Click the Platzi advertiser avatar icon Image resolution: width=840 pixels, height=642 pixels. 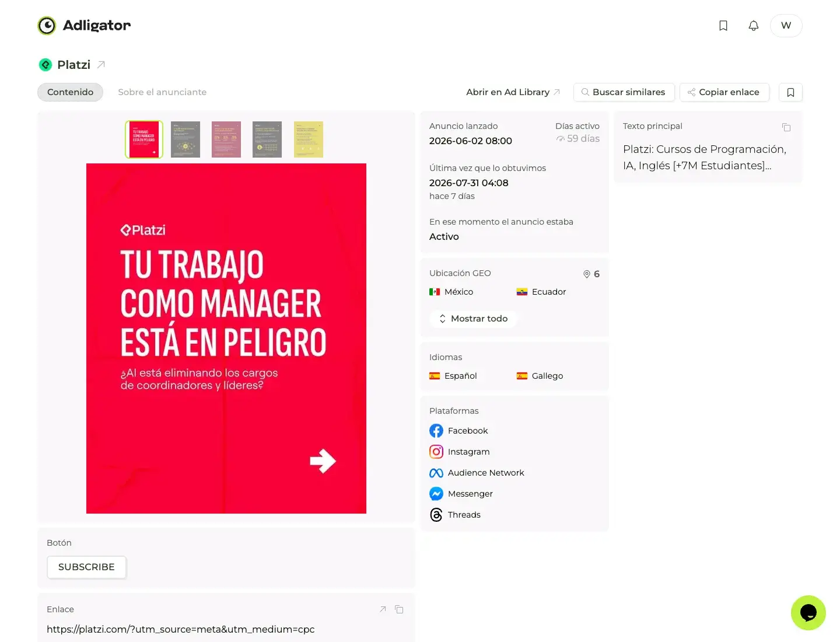pyautogui.click(x=45, y=65)
